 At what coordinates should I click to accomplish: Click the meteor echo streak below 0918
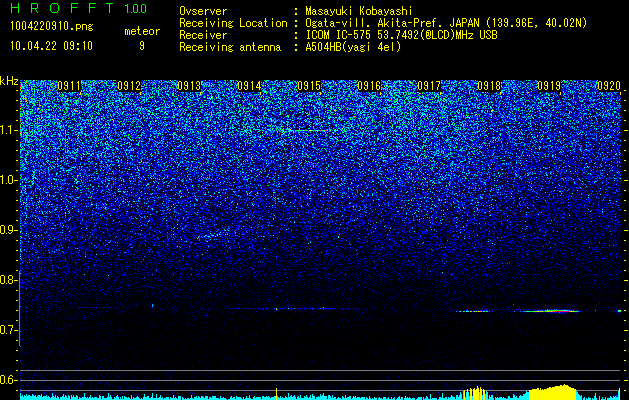[x=473, y=311]
